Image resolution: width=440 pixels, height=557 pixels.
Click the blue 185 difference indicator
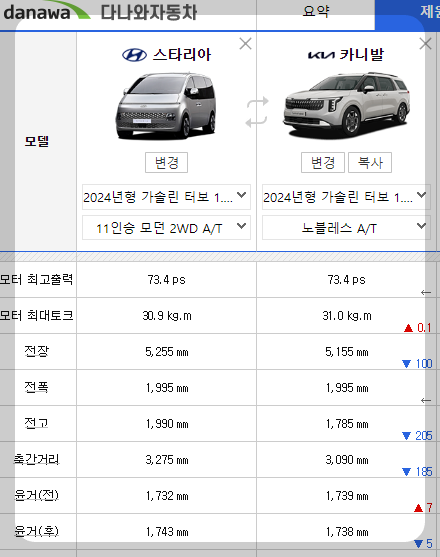[x=417, y=472]
